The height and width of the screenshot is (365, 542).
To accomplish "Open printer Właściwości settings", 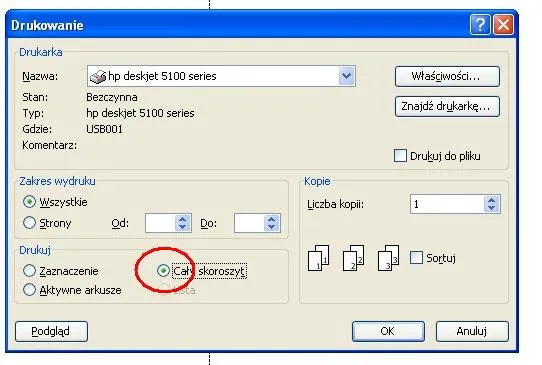I will click(447, 76).
